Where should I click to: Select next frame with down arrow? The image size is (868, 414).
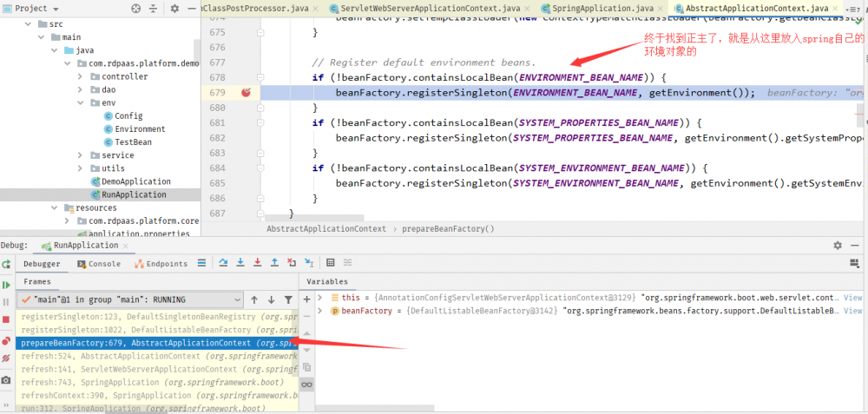[x=271, y=300]
